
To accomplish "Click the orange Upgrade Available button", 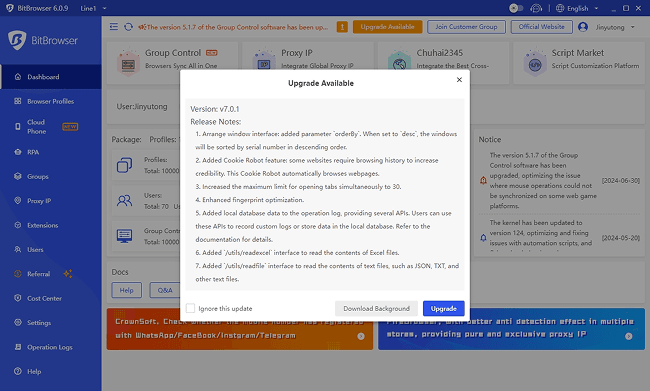I will [388, 27].
